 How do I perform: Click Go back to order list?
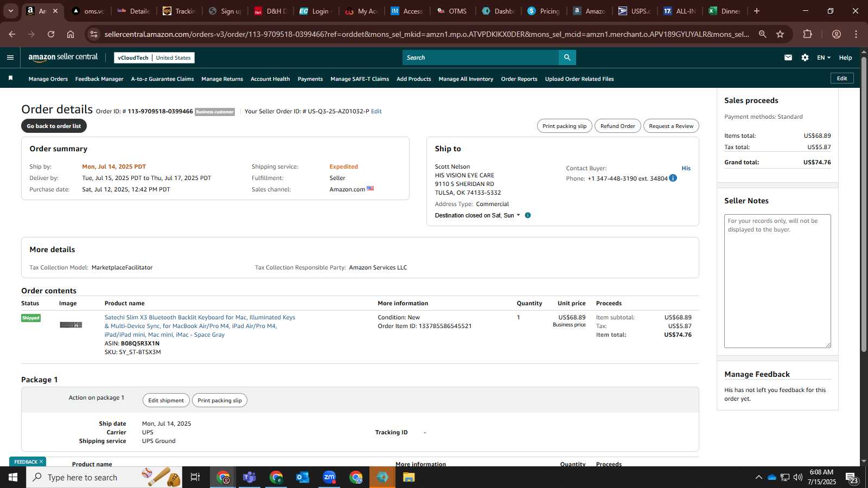coord(54,126)
